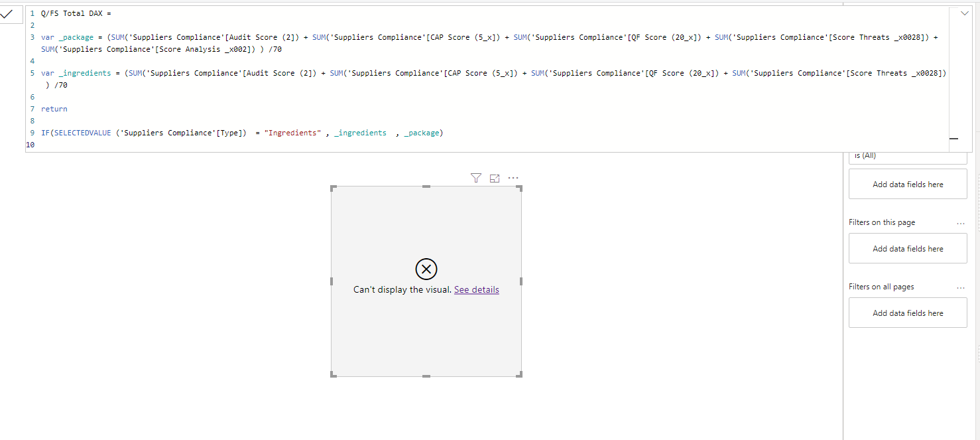Open the visual's more options ellipsis
The width and height of the screenshot is (980, 440).
pos(513,178)
